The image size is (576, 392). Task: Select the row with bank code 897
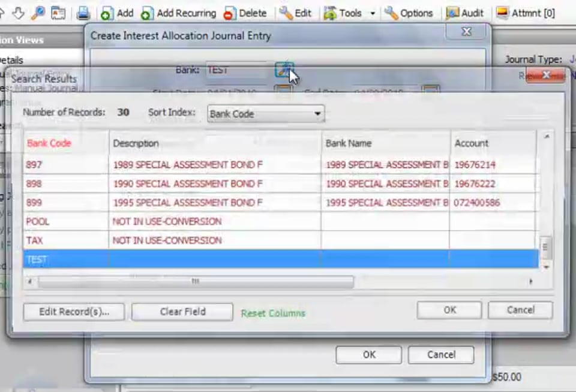(x=281, y=165)
